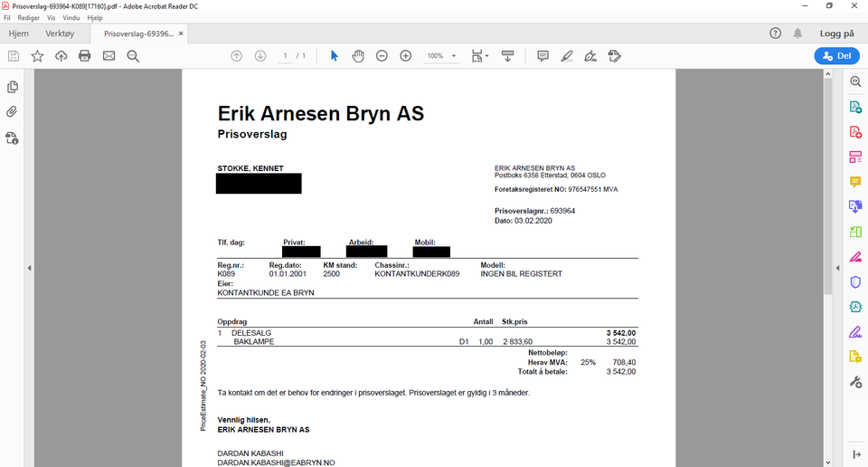Screen dimensions: 868x467
Task: Open the third left panel icon
Action: pyautogui.click(x=12, y=138)
